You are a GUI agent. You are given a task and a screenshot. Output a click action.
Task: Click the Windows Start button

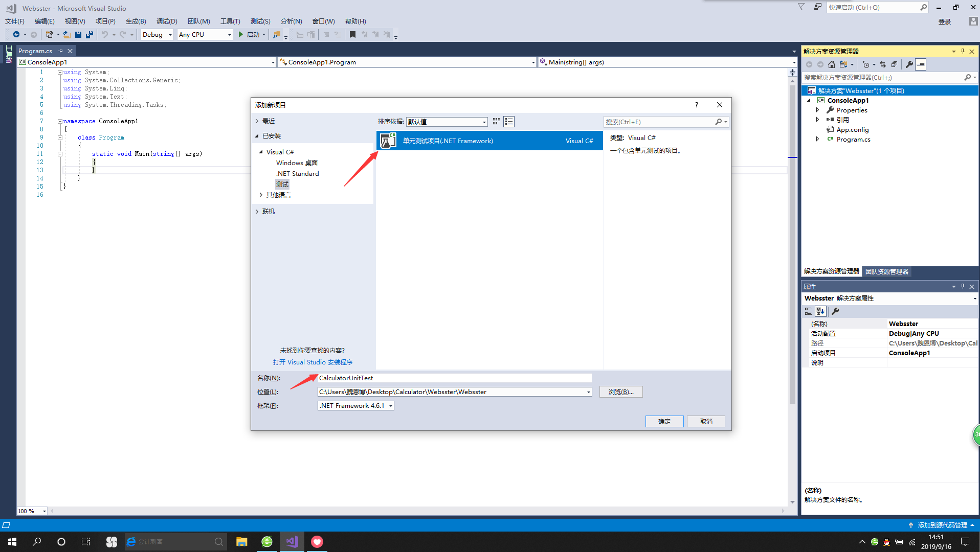12,542
